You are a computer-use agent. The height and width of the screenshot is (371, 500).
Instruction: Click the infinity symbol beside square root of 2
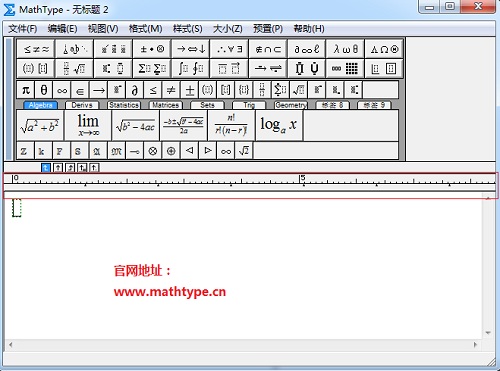point(226,151)
